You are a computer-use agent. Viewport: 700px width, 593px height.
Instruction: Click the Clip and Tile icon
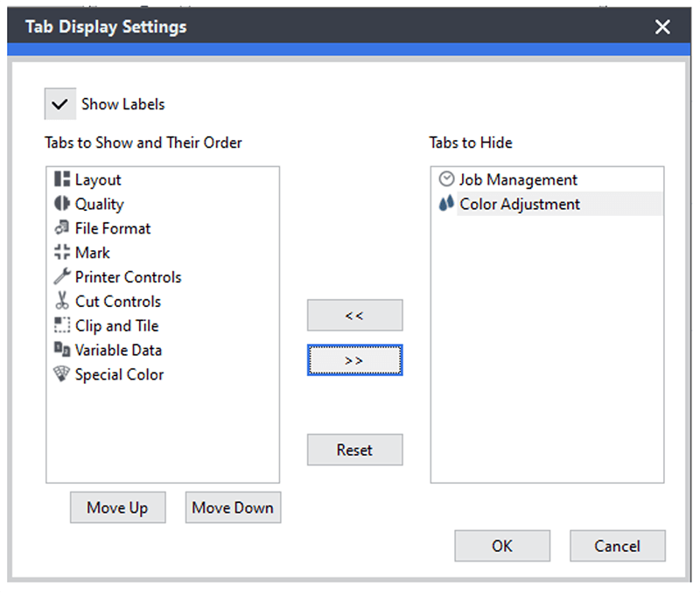61,325
